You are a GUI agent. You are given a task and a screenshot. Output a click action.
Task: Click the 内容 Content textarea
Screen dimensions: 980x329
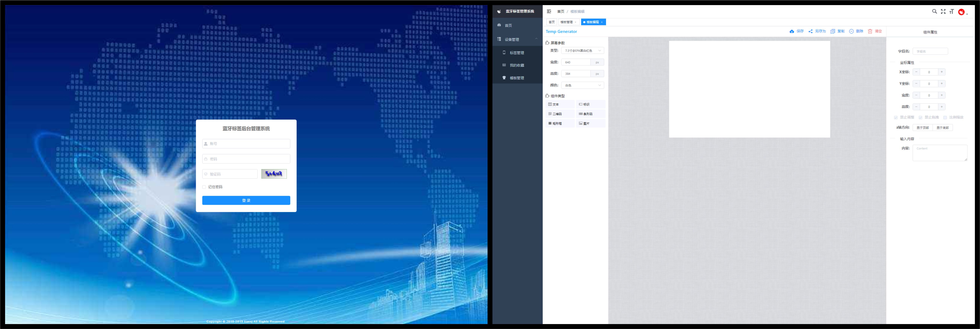[940, 153]
